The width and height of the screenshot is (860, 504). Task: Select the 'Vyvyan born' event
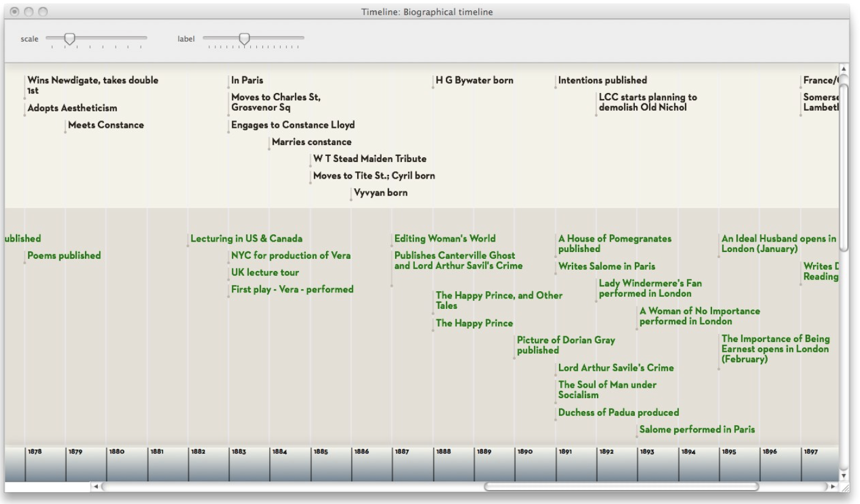pyautogui.click(x=380, y=193)
